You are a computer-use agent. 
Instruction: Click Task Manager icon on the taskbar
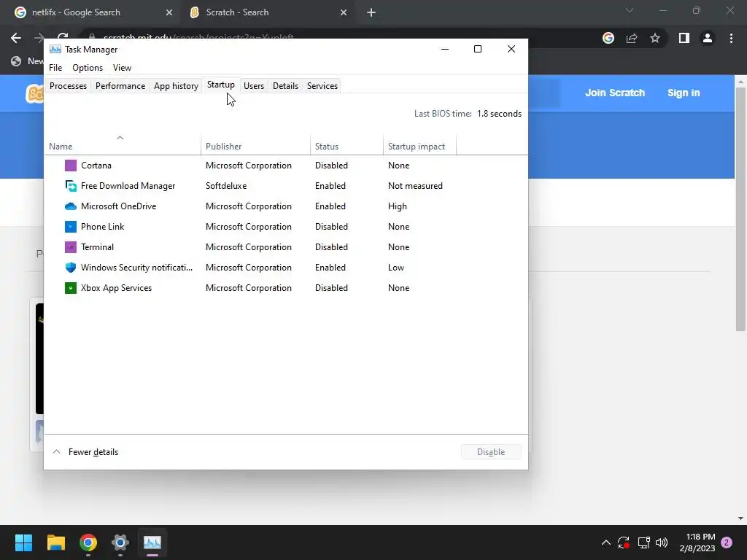pos(152,542)
